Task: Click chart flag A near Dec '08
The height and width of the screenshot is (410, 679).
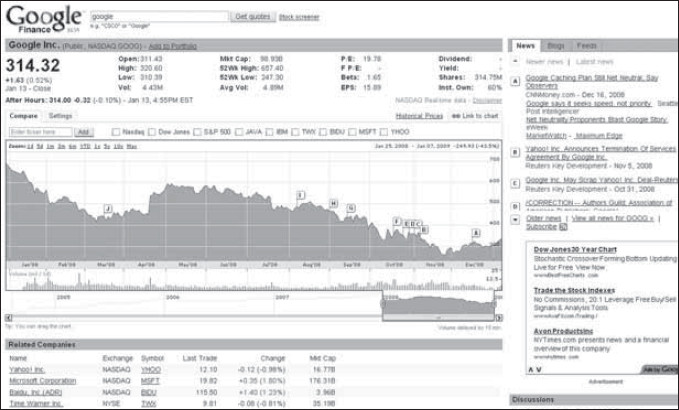Action: (476, 233)
